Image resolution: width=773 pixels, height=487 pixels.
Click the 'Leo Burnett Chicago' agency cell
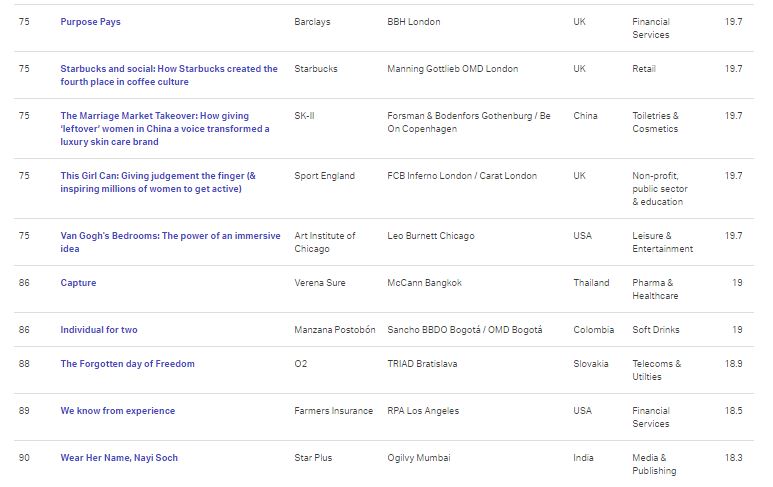[431, 236]
